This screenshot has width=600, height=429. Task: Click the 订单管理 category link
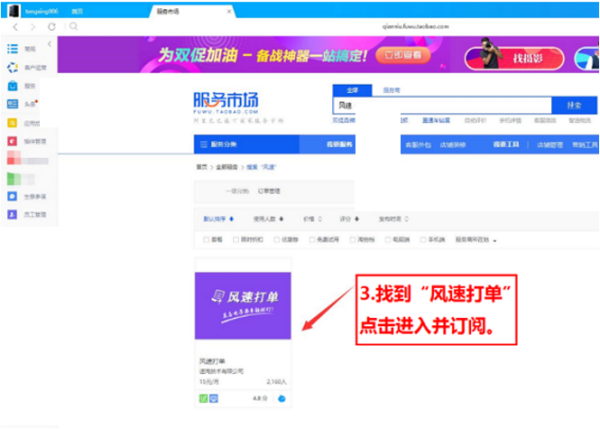(x=269, y=191)
